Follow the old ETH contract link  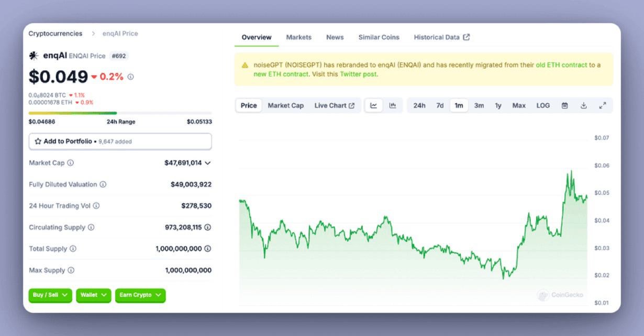(x=561, y=65)
